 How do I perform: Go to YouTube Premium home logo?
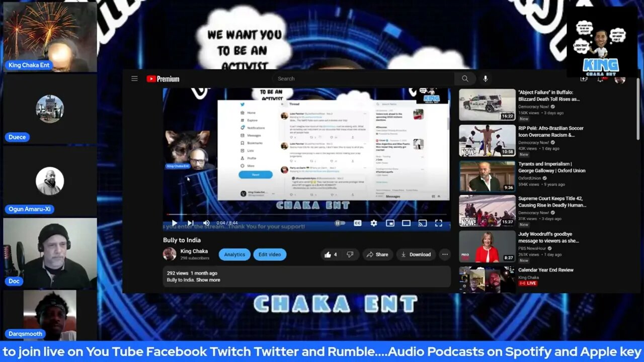tap(163, 79)
